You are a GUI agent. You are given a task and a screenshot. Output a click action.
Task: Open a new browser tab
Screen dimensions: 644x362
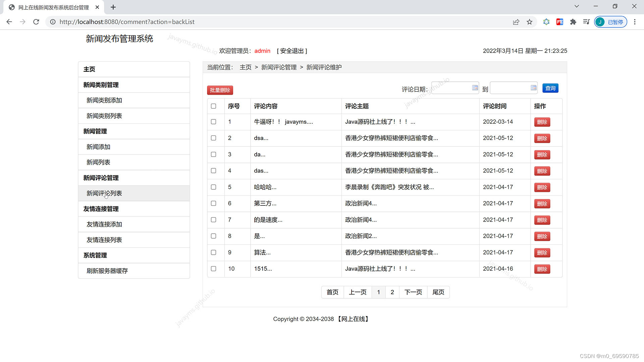pos(113,7)
